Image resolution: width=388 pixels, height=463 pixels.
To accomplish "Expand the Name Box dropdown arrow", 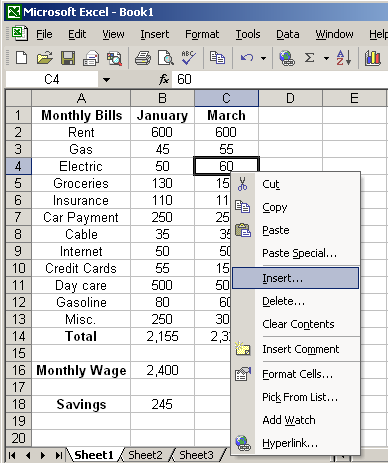I will tap(106, 80).
